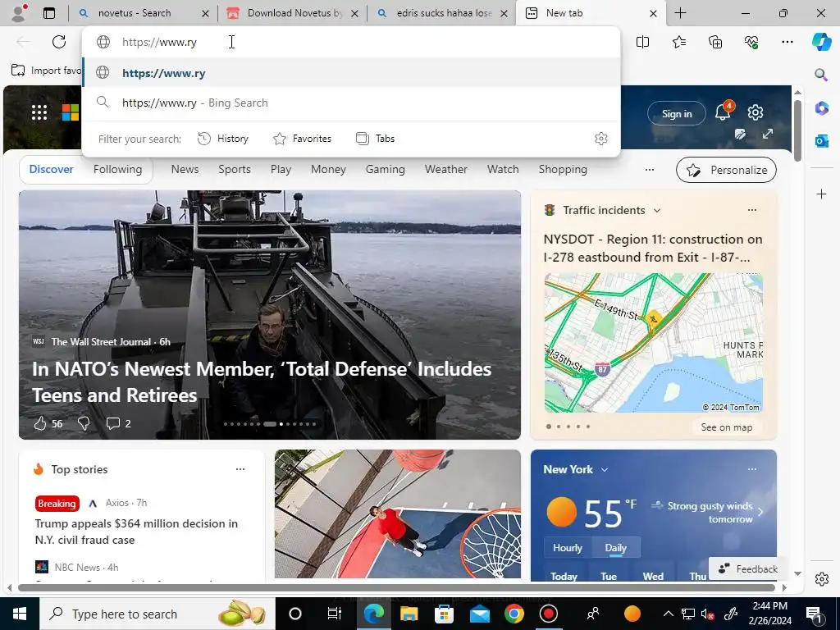Open the traffic map thumbnail
Viewport: 840px width, 630px height.
(654, 343)
